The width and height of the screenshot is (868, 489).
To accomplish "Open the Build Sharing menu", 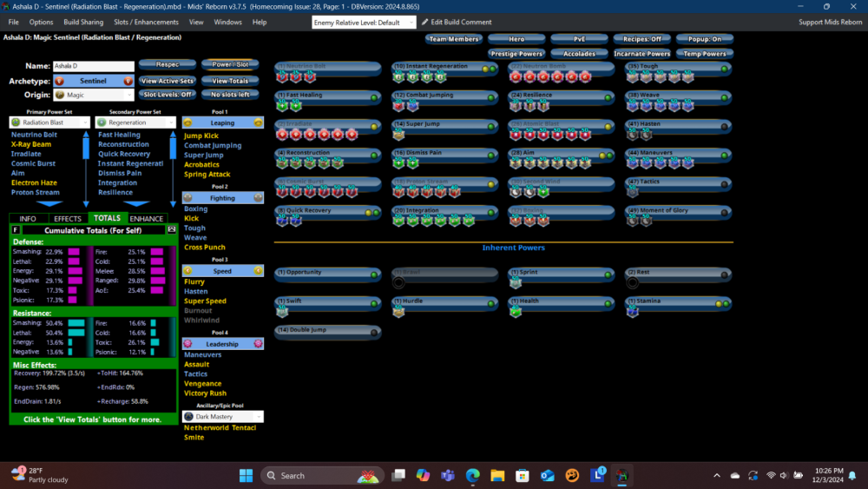I will pyautogui.click(x=83, y=22).
